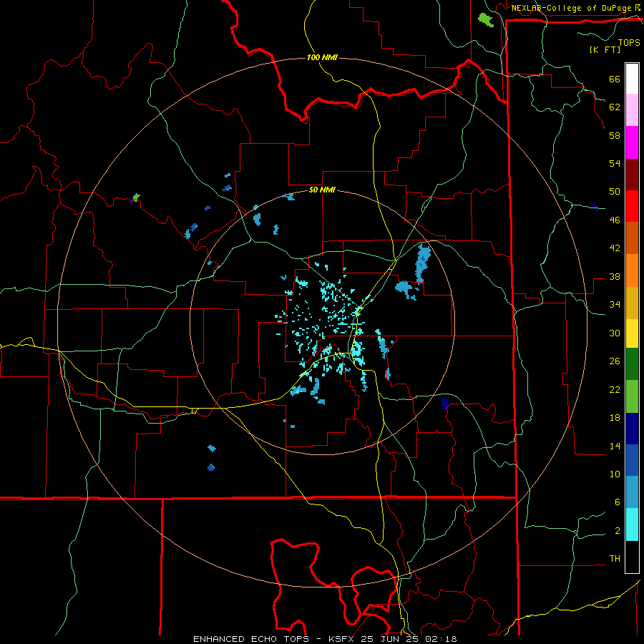This screenshot has height=644, width=644.
Task: Click the legend value 26
Action: (615, 361)
